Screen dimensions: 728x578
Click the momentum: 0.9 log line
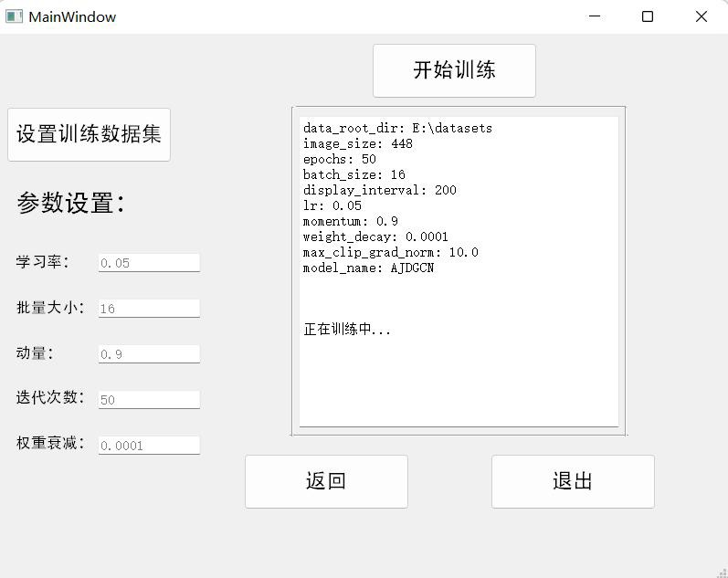point(350,222)
